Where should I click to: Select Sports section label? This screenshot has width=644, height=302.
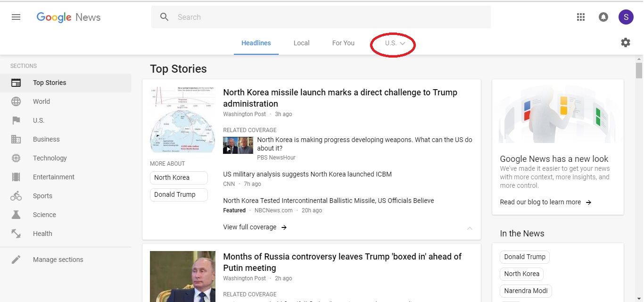pyautogui.click(x=42, y=196)
